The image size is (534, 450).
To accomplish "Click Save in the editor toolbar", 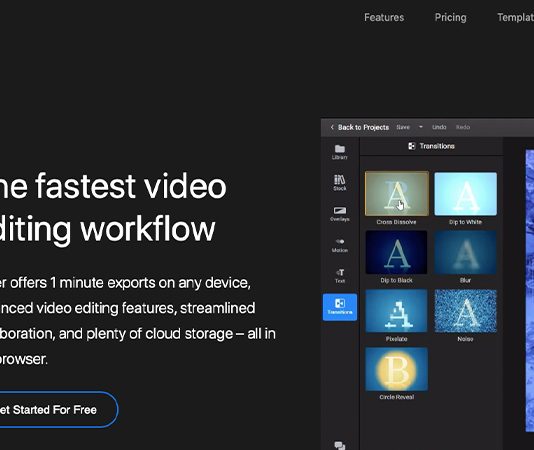I will point(403,127).
